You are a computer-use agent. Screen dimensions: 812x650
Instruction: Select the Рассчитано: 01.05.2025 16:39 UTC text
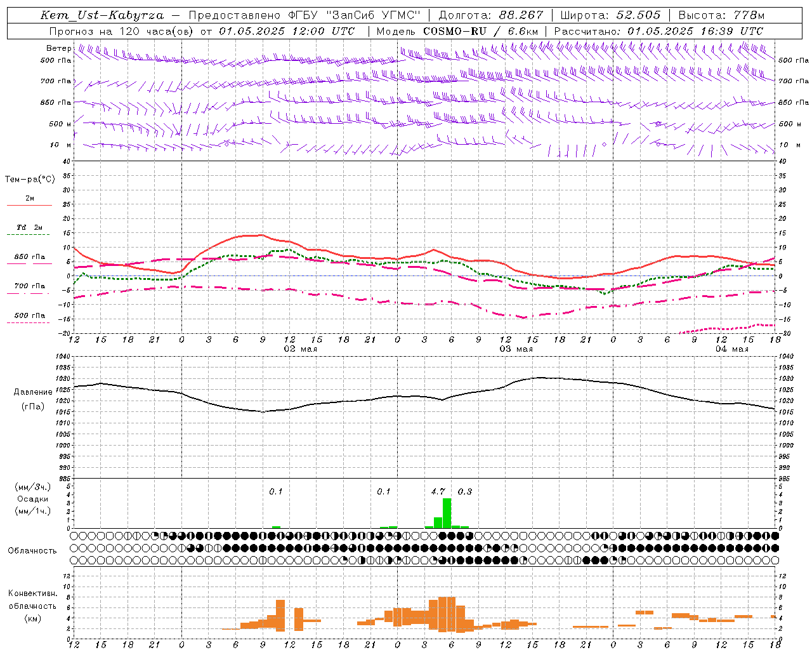[x=658, y=31]
